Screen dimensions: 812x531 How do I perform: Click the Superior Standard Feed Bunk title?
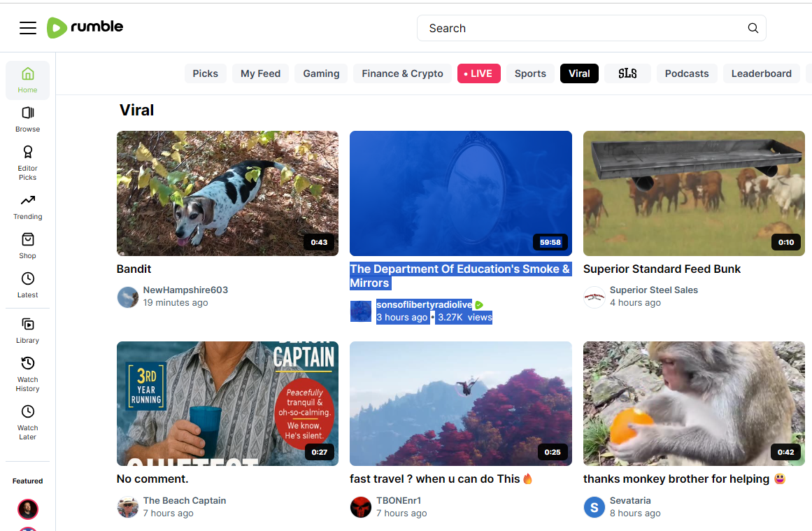pos(662,269)
